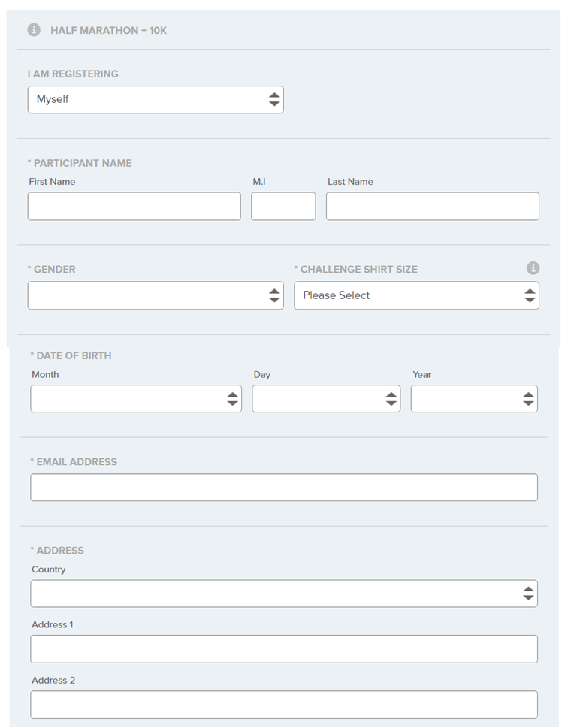Focus the Address 2 input box
The width and height of the screenshot is (562, 728).
[x=284, y=705]
